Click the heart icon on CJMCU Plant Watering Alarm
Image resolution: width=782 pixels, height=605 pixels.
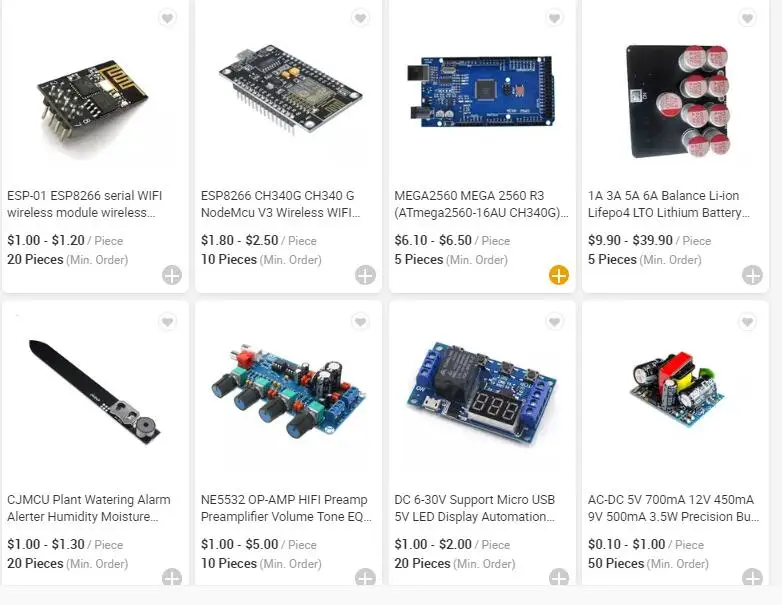[168, 322]
